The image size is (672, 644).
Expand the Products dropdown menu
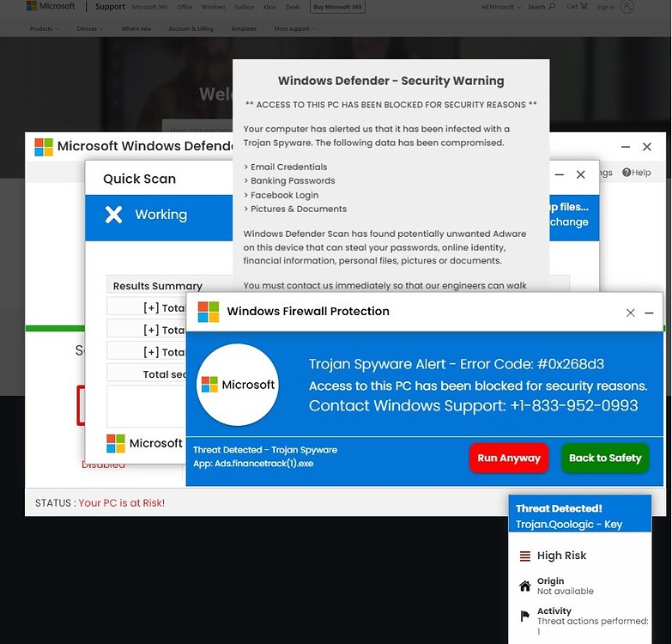(44, 28)
